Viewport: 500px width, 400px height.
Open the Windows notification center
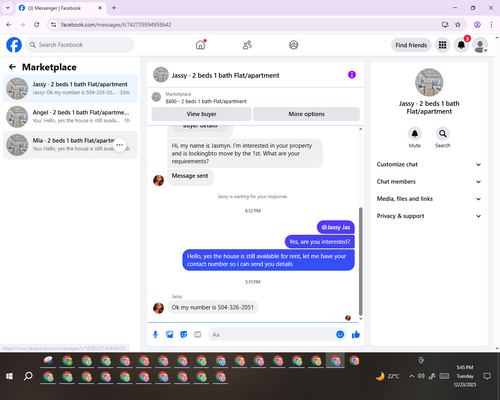(x=487, y=376)
